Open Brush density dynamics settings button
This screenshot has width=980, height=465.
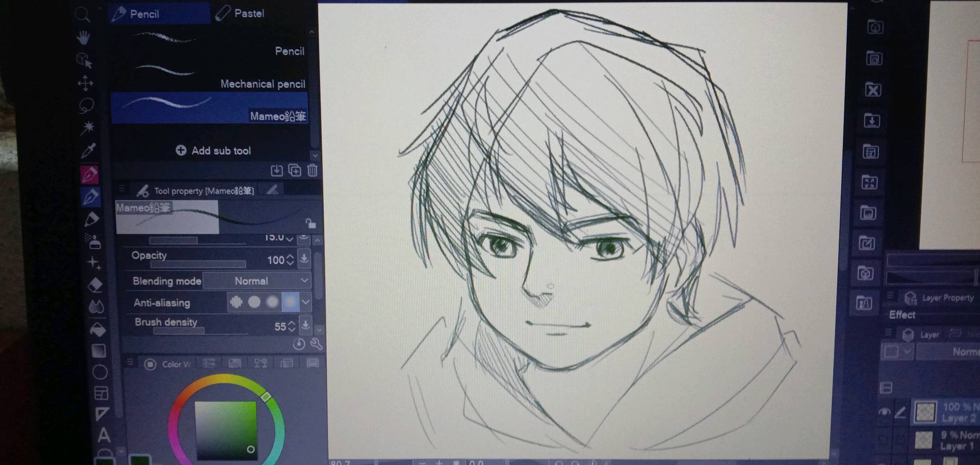pos(306,325)
